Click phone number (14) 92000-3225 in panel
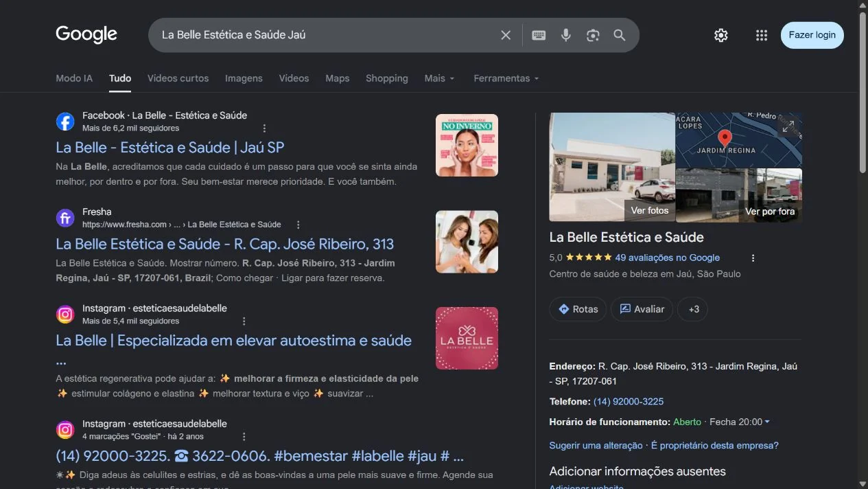The width and height of the screenshot is (868, 489). (x=629, y=401)
